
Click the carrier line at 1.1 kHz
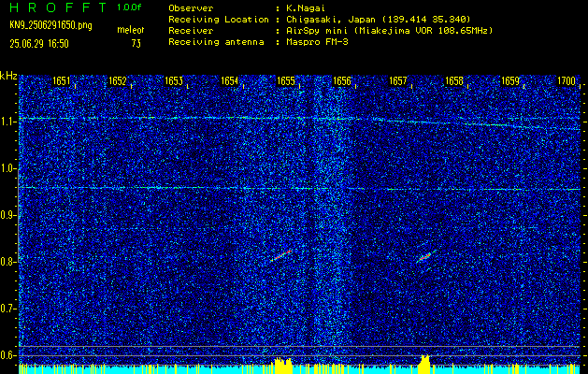coord(300,122)
